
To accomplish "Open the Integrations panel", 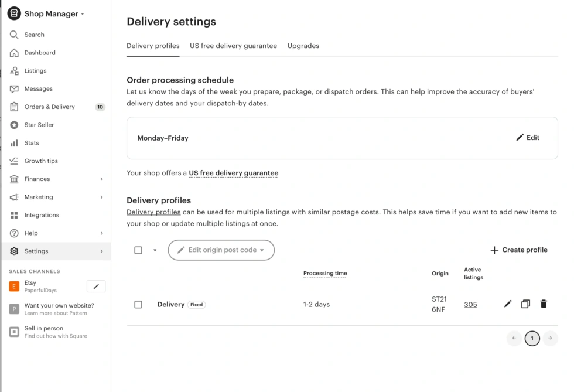I will pos(13,214).
